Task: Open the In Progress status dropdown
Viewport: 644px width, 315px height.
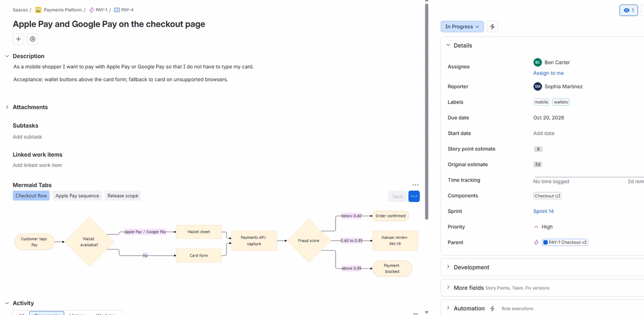Action: click(462, 27)
